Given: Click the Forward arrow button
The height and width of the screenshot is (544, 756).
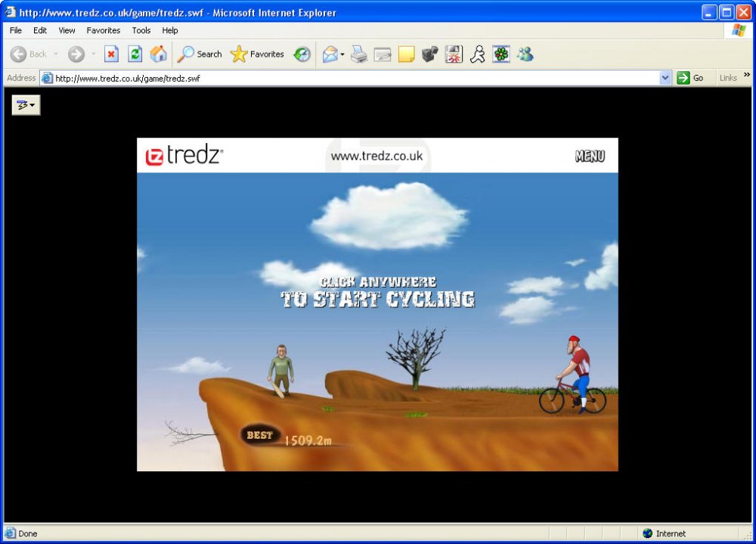Looking at the screenshot, I should (76, 54).
